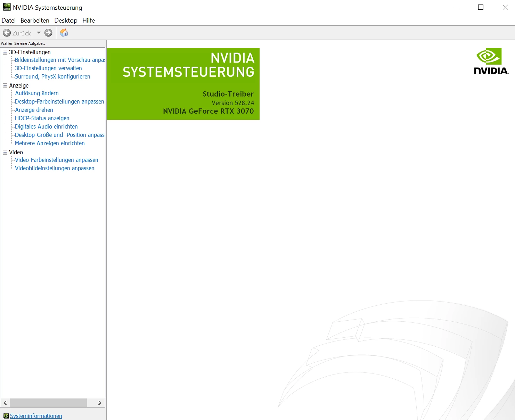Click the task panel left scroll arrow
This screenshot has height=420, width=515.
tap(5, 403)
